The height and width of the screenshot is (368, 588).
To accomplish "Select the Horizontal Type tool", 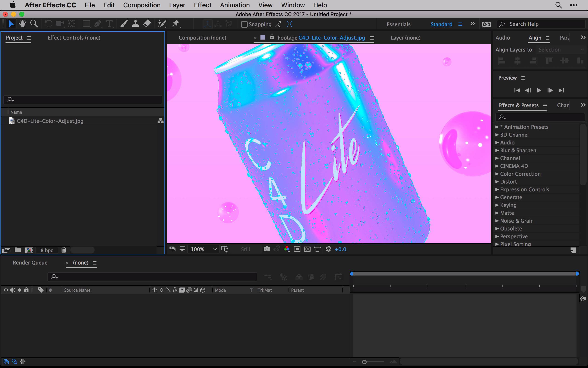I will point(109,24).
